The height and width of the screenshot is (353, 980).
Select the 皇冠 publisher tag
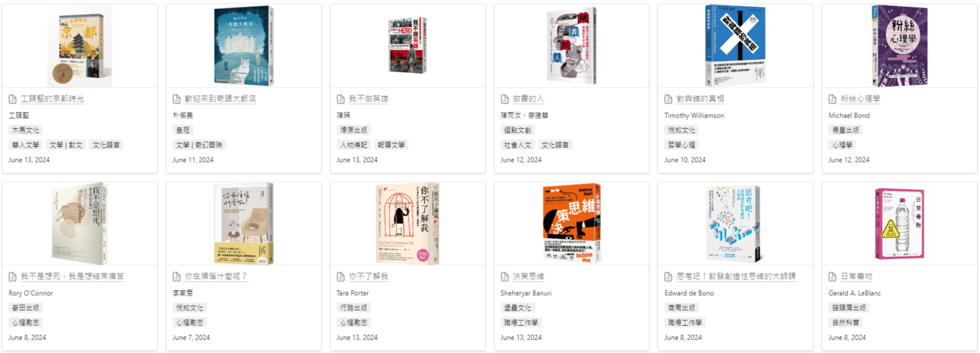coord(182,130)
